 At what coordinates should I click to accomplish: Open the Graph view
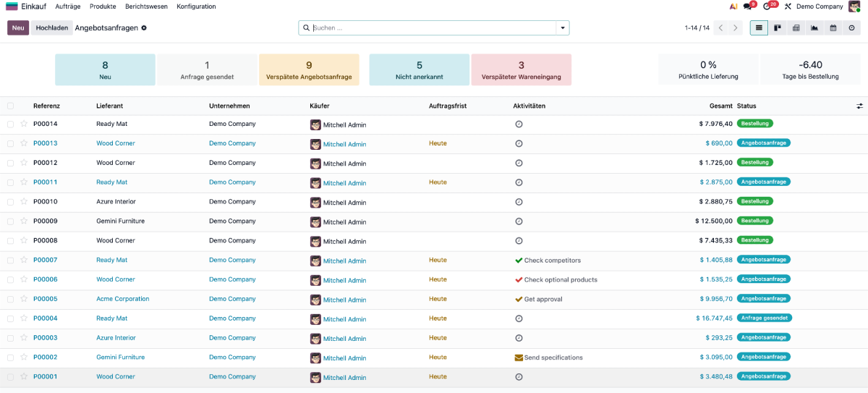coord(814,28)
